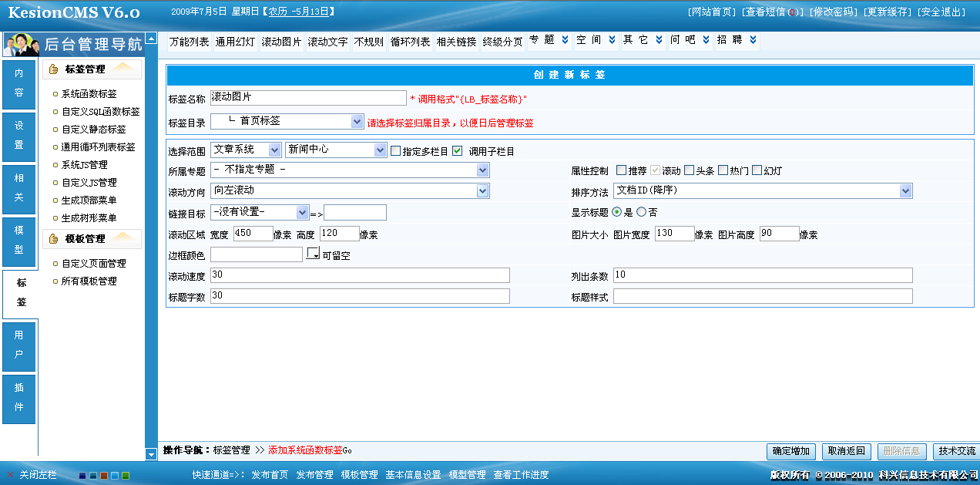This screenshot has height=485, width=980.
Task: Click the bullet icon before 系统函数标签
Action: [55, 94]
